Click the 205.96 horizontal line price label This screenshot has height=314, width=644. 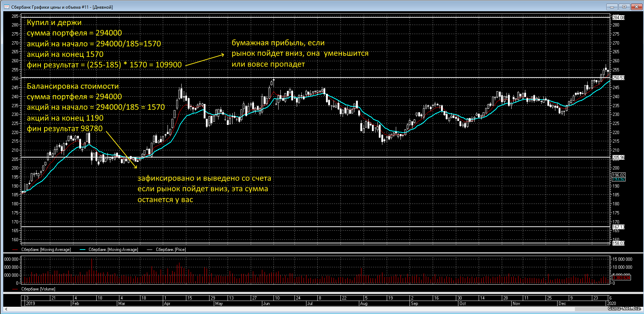point(618,158)
